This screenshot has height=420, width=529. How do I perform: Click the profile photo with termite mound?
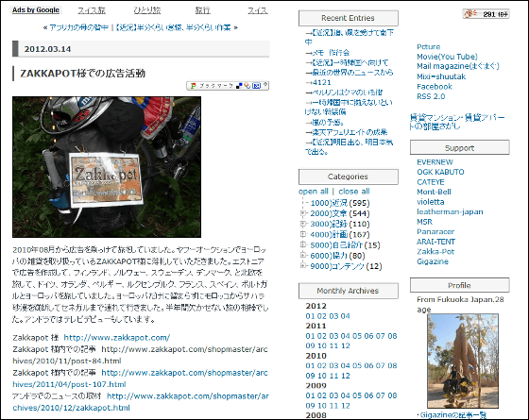coord(463,361)
